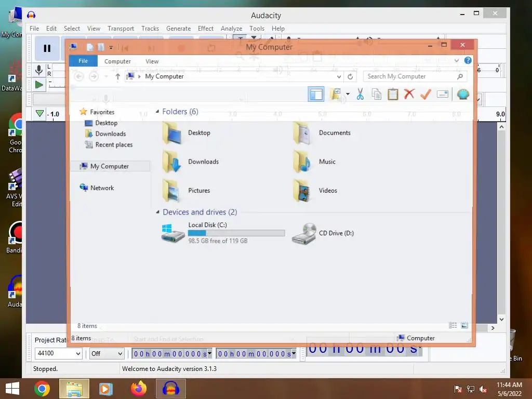The width and height of the screenshot is (532, 399).
Task: Collapse the Devices and drives (2) group
Action: point(157,212)
